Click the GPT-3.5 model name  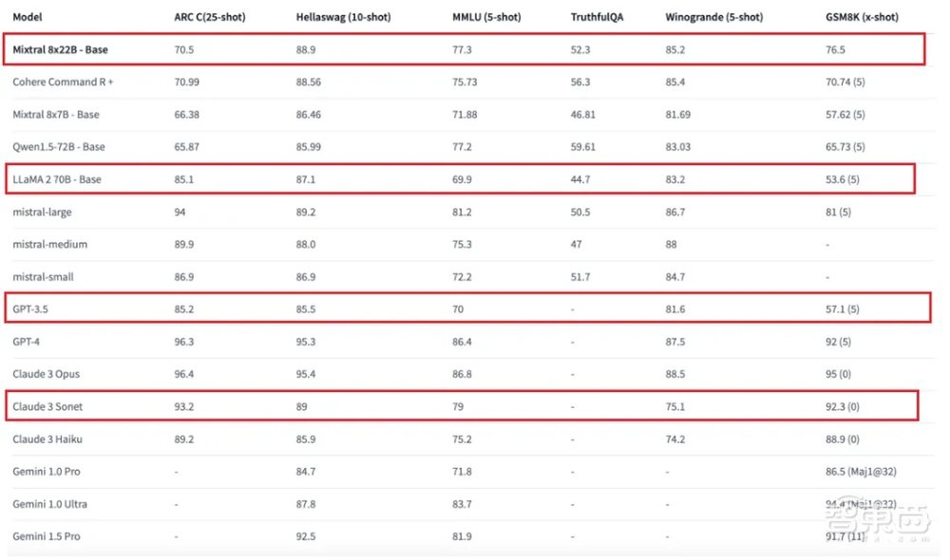[32, 309]
